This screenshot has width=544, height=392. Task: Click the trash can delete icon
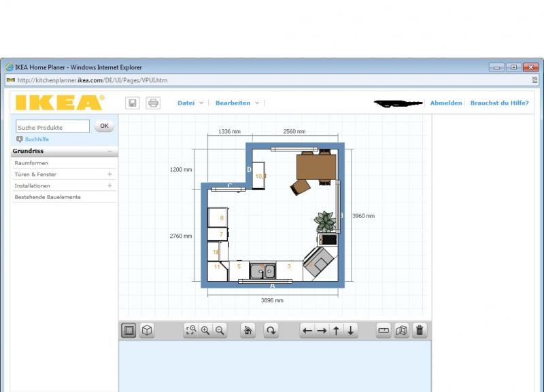click(x=420, y=331)
